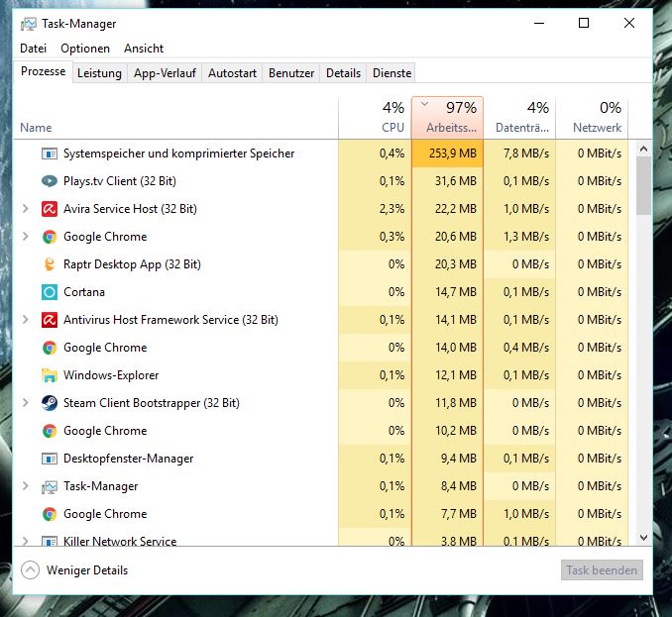672x617 pixels.
Task: Expand the Steam Client Bootstrapper process
Action: [26, 402]
